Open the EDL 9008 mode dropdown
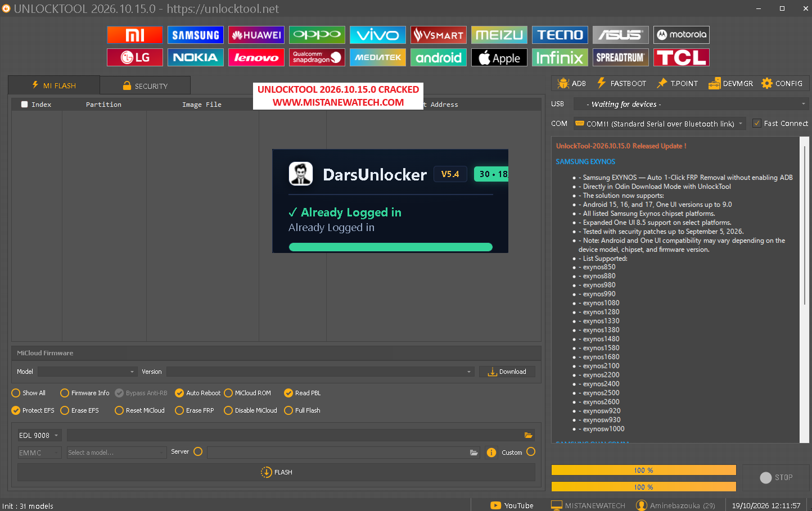812x511 pixels. point(39,435)
